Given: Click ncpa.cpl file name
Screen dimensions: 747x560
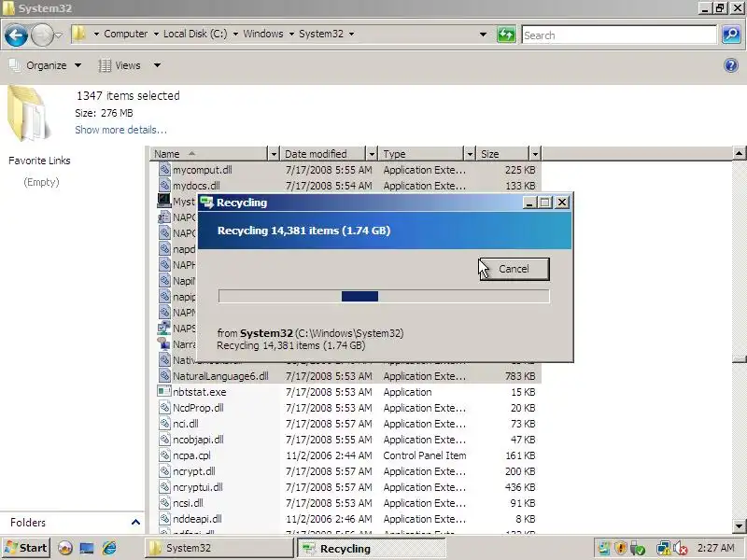Looking at the screenshot, I should pyautogui.click(x=191, y=455).
